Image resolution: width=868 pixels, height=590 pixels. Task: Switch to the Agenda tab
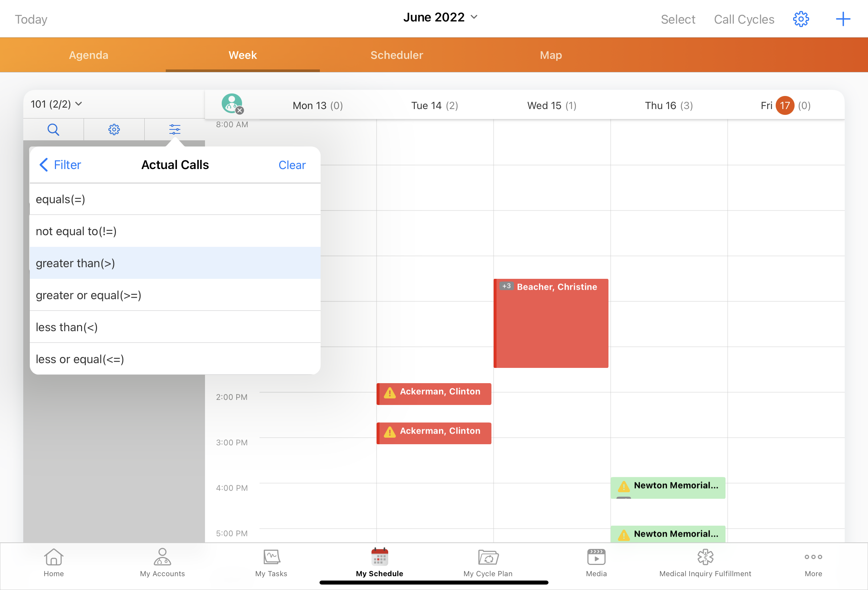tap(89, 55)
